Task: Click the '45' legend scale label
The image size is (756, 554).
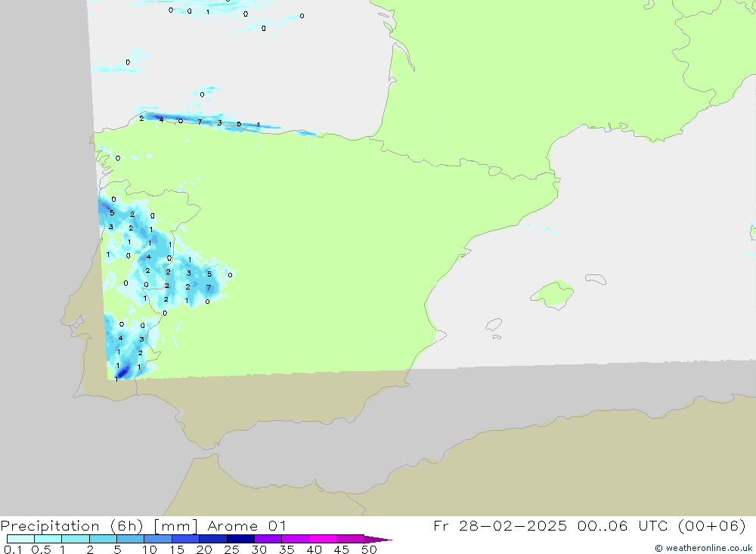Action: 342,549
